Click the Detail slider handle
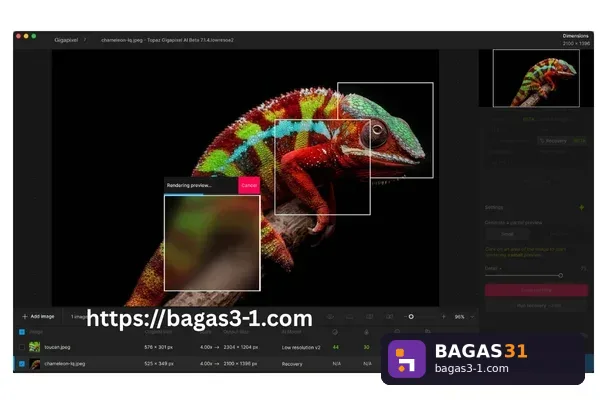The height and width of the screenshot is (400, 600). pyautogui.click(x=560, y=275)
